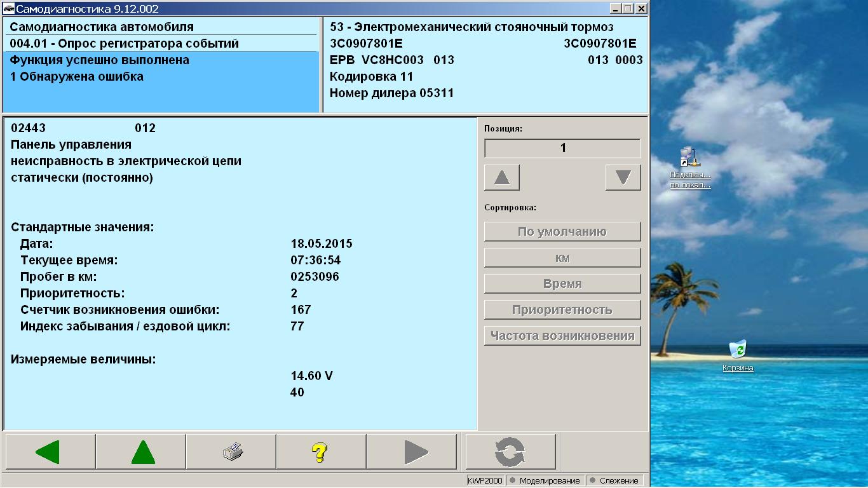
Task: Move to previous position with up triangle
Action: click(502, 178)
